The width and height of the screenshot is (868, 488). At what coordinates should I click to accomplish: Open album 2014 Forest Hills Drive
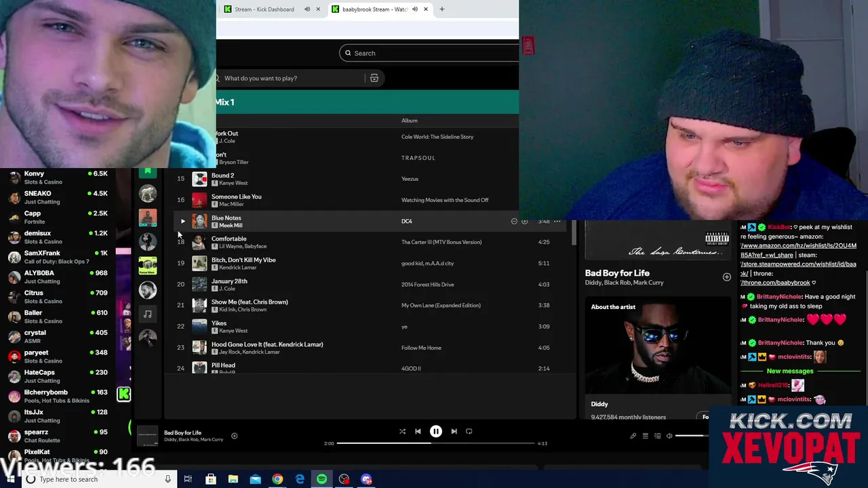(427, 284)
